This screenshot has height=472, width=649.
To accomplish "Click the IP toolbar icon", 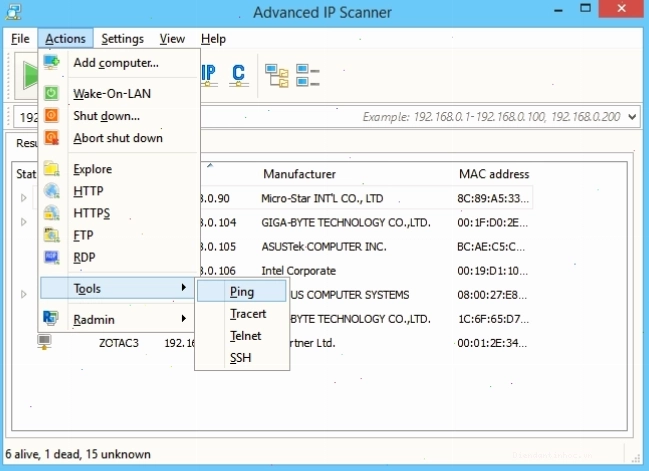I will point(208,75).
